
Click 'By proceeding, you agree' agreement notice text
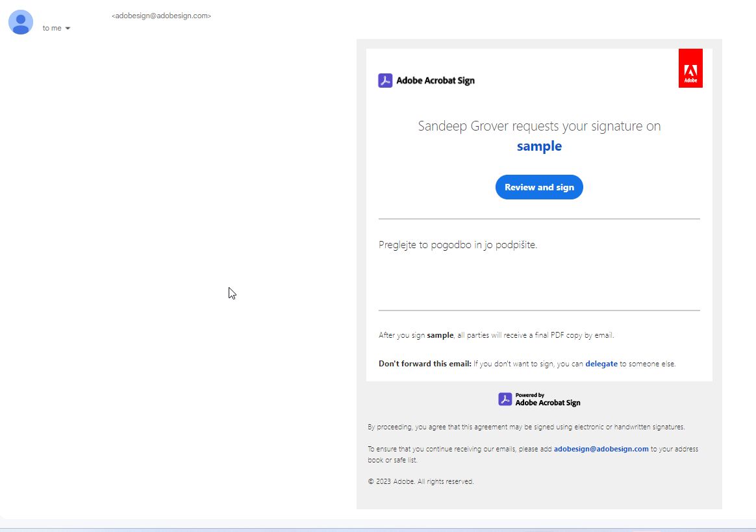526,427
